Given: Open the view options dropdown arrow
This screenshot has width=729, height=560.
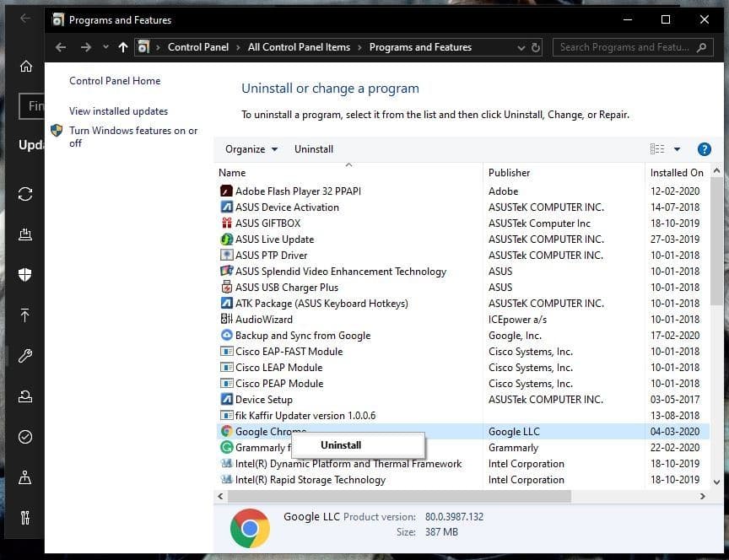Looking at the screenshot, I should pyautogui.click(x=677, y=149).
